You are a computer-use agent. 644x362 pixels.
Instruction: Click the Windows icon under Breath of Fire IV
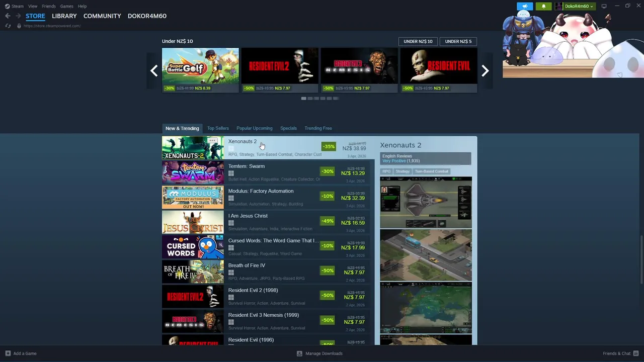231,273
